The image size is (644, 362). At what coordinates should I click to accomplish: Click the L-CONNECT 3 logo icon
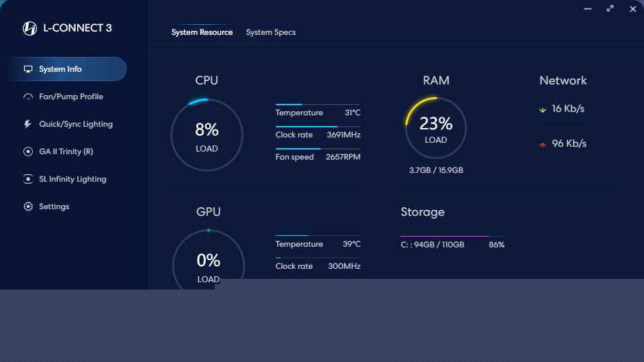[30, 28]
